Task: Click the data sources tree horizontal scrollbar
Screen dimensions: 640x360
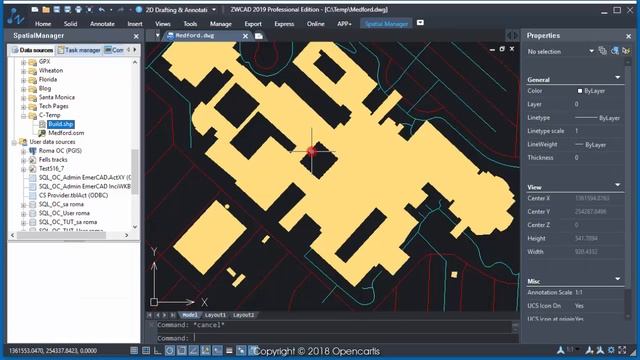Action: pyautogui.click(x=61, y=236)
